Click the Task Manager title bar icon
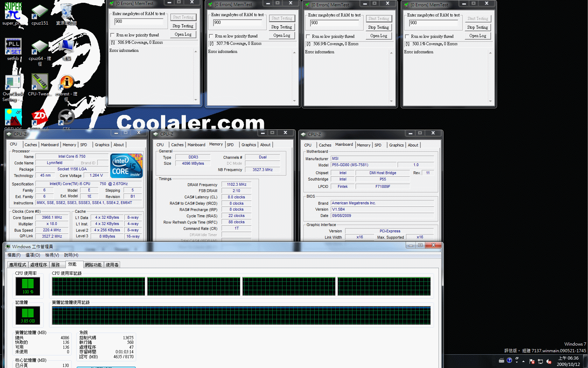 (x=8, y=246)
